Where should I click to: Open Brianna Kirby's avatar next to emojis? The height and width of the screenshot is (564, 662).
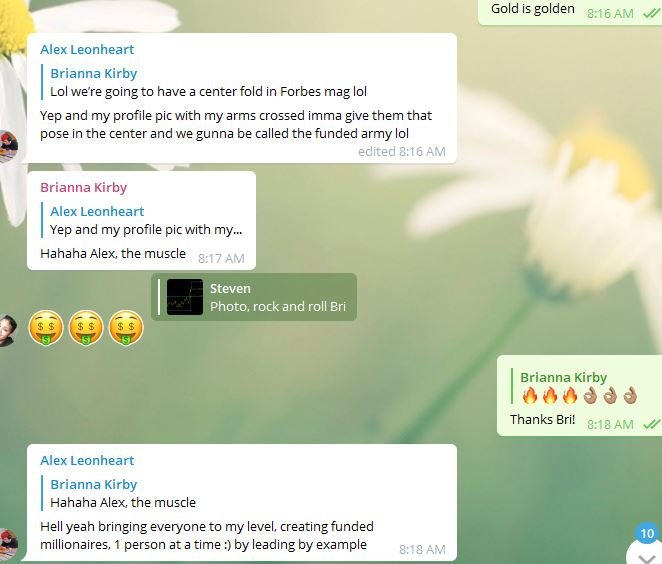[x=8, y=330]
